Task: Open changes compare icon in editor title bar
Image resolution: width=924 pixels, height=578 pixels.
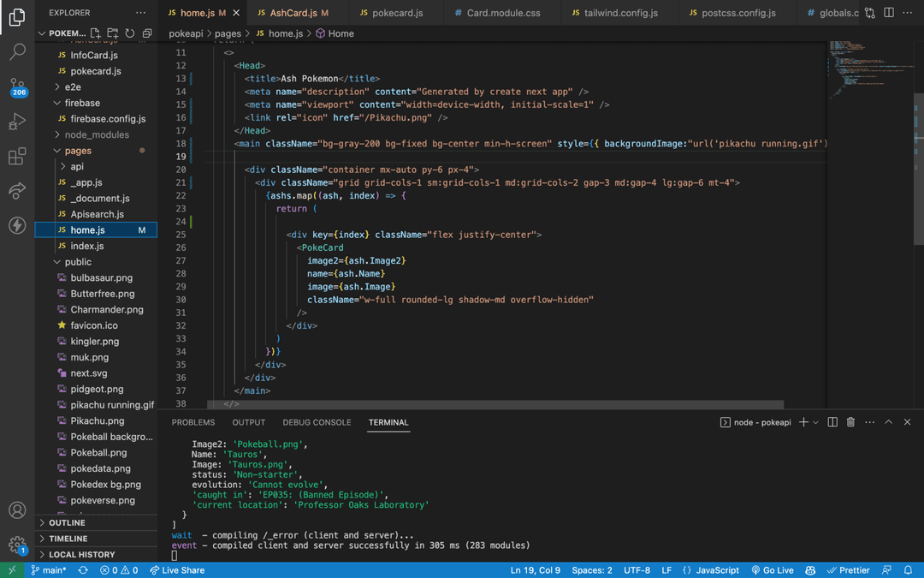Action: 870,12
